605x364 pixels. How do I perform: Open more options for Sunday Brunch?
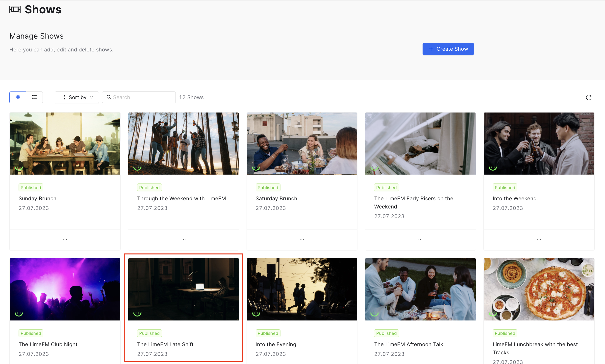[x=65, y=240]
